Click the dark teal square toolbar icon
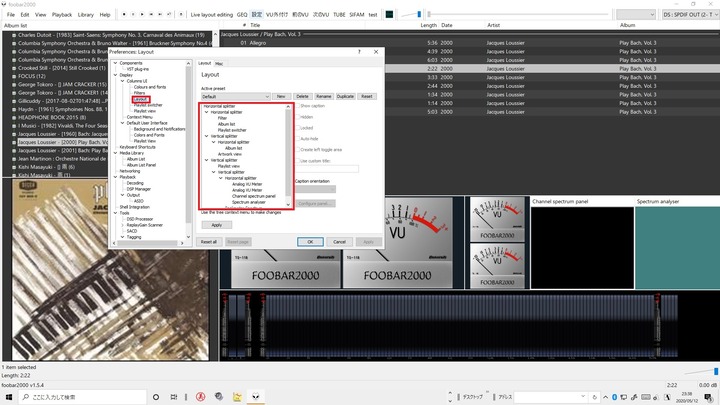This screenshot has height=405, width=720. coord(389,15)
